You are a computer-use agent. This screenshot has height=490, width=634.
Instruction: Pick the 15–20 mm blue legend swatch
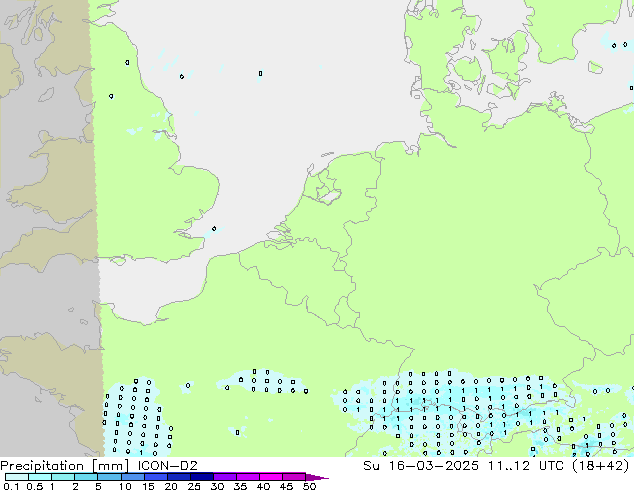[155, 477]
